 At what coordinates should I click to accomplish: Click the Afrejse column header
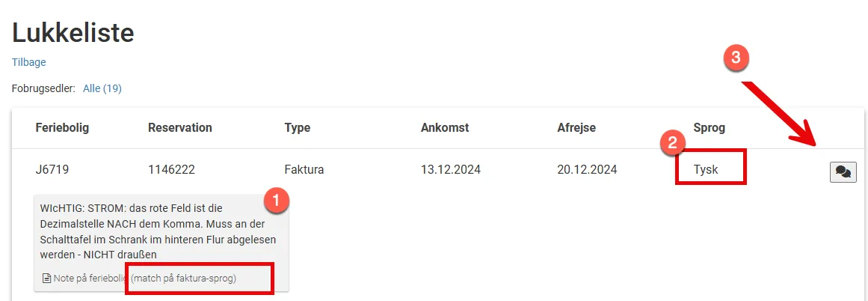click(x=576, y=127)
